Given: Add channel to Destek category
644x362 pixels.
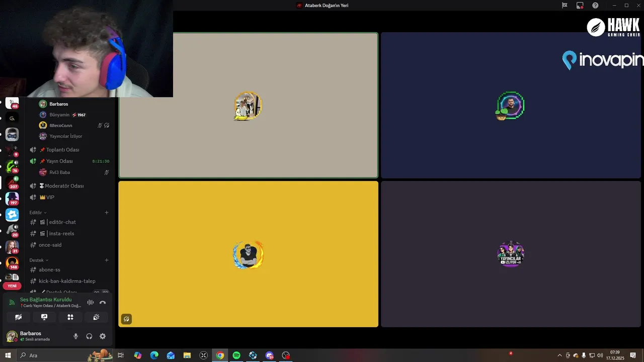Looking at the screenshot, I should (x=107, y=260).
